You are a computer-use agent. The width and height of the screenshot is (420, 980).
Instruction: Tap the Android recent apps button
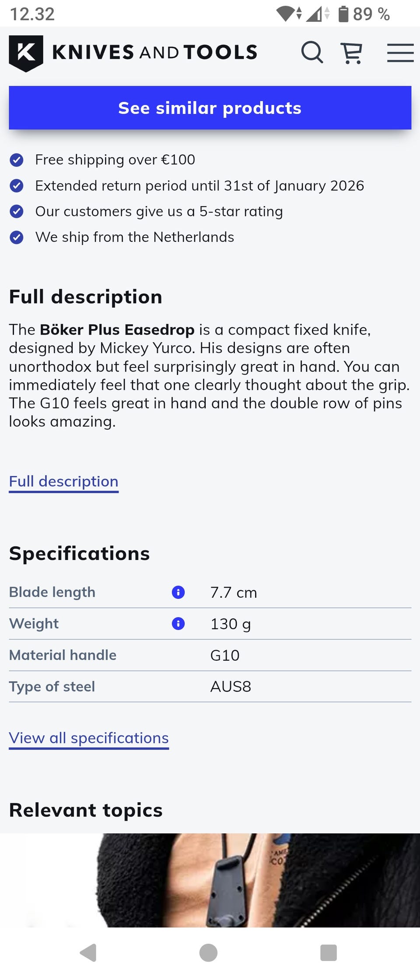[x=328, y=952]
